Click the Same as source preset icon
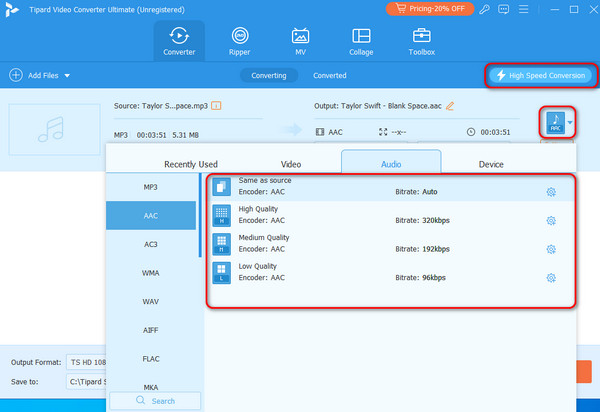 pyautogui.click(x=222, y=187)
